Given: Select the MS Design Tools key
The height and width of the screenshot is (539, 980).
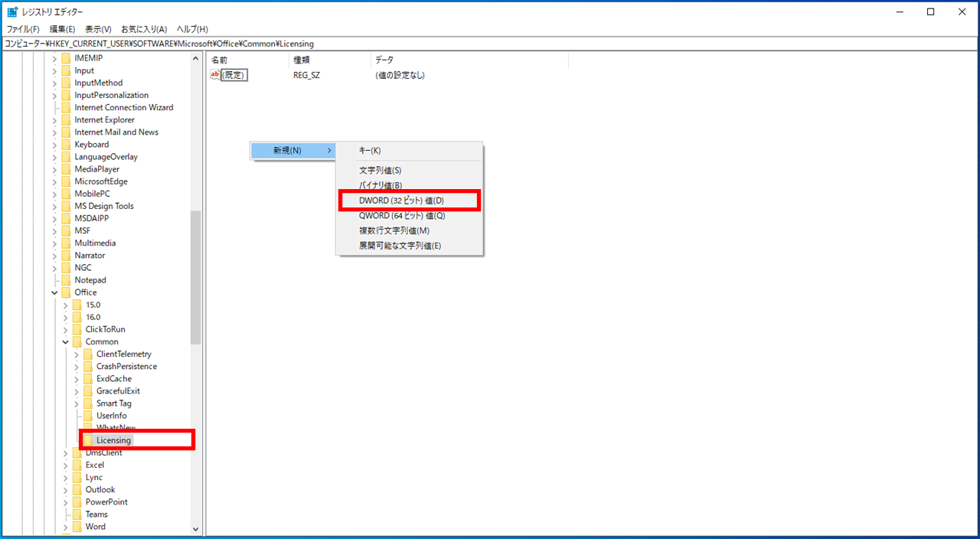Looking at the screenshot, I should [x=104, y=206].
